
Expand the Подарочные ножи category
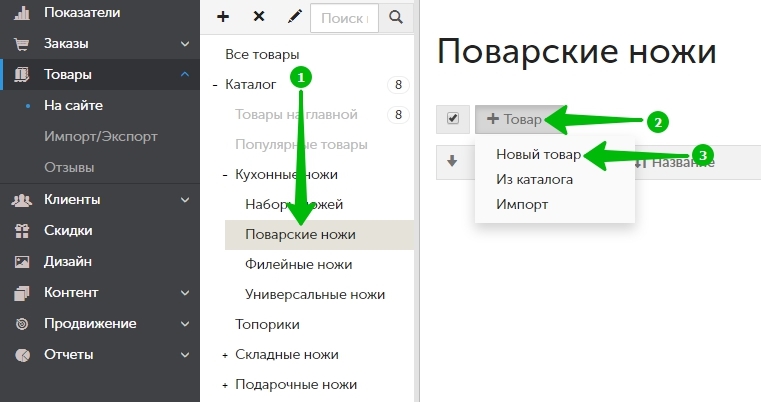tap(225, 385)
